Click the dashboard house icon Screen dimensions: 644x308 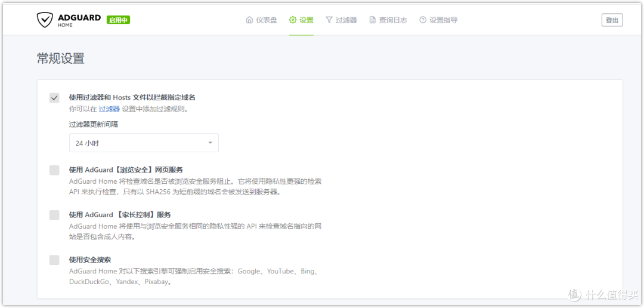[249, 20]
